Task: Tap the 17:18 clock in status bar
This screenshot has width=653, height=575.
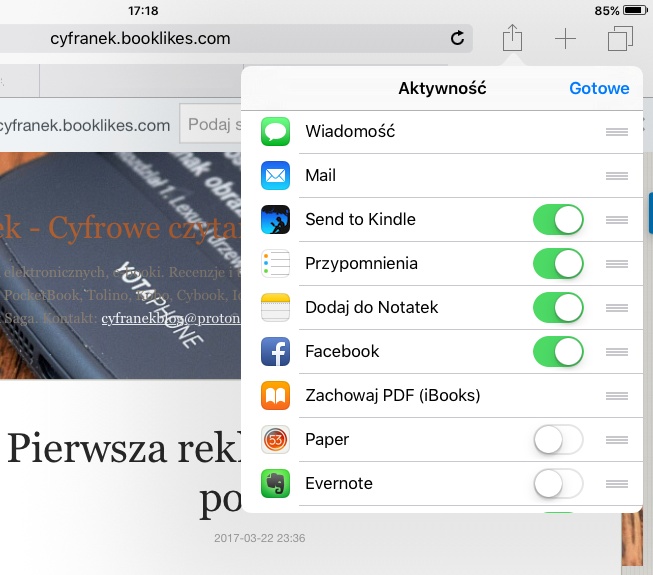Action: point(143,10)
